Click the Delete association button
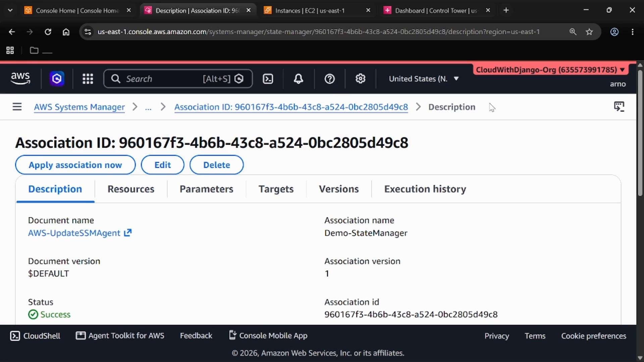This screenshot has width=644, height=362. click(x=217, y=165)
